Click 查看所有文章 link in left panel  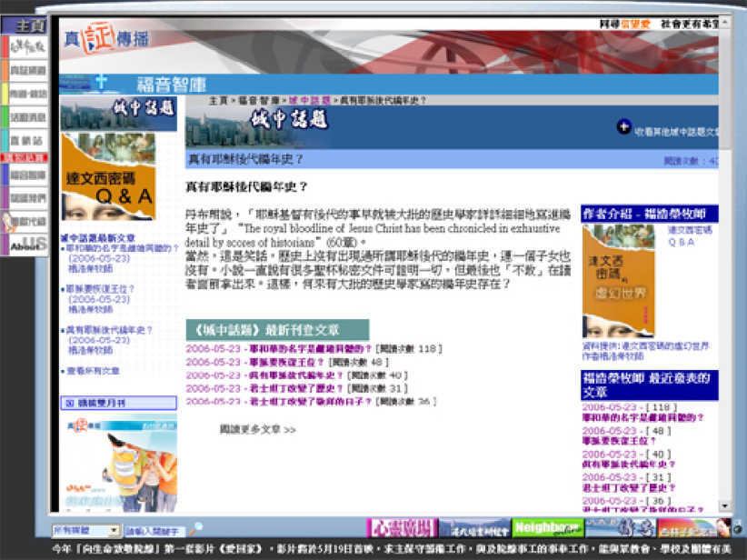(x=93, y=371)
